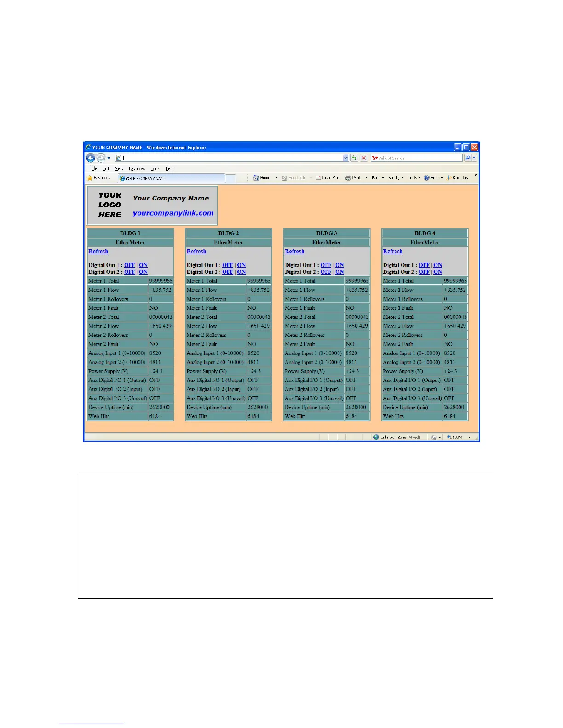Viewport: 563px width, 728px height.
Task: Click the status bar privacy lock icon
Action: pyautogui.click(x=433, y=438)
